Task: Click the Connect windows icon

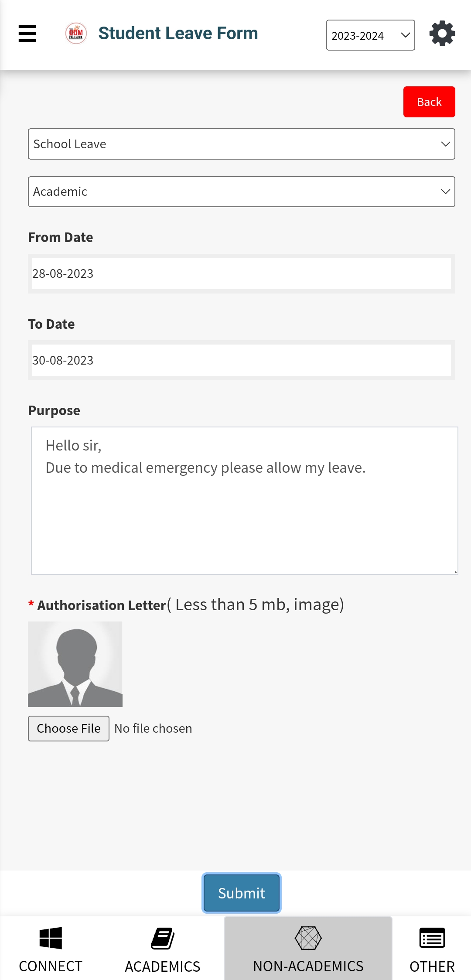Action: click(x=51, y=938)
